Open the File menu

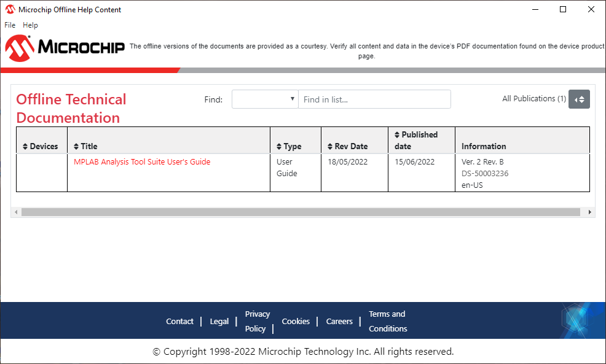[x=10, y=25]
